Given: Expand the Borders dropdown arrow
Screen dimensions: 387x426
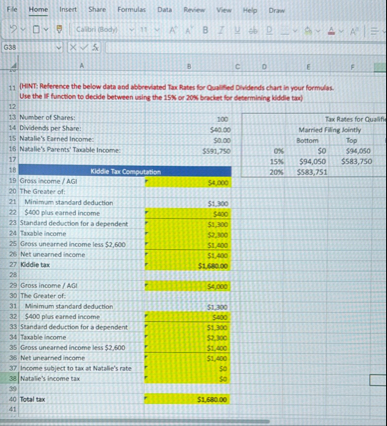Looking at the screenshot, I should [x=295, y=31].
